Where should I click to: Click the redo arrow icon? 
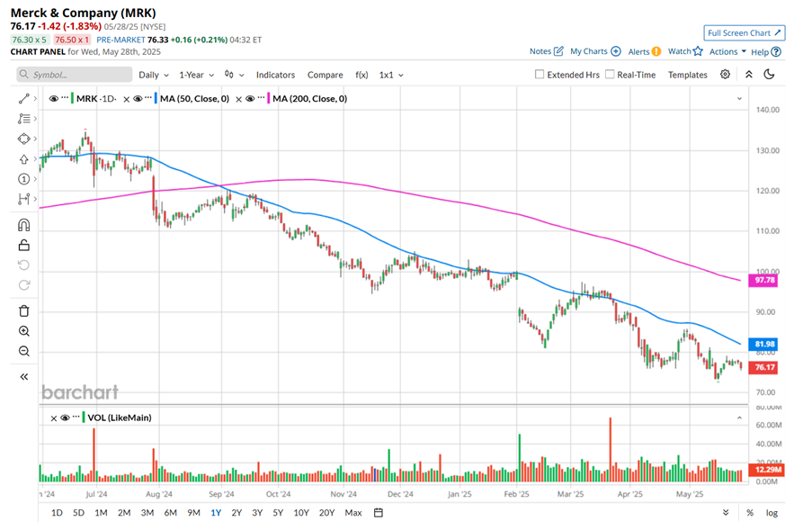click(23, 285)
